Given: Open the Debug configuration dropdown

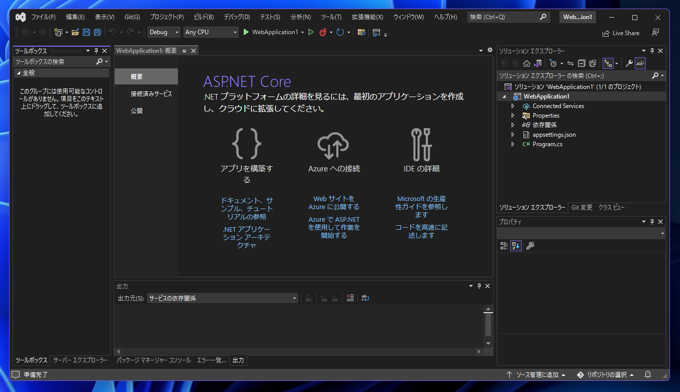Looking at the screenshot, I should click(163, 32).
